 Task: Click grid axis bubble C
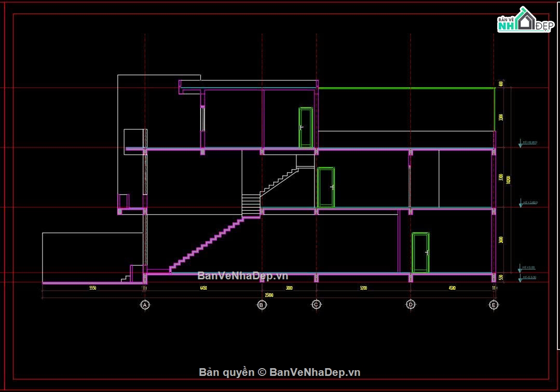317,304
